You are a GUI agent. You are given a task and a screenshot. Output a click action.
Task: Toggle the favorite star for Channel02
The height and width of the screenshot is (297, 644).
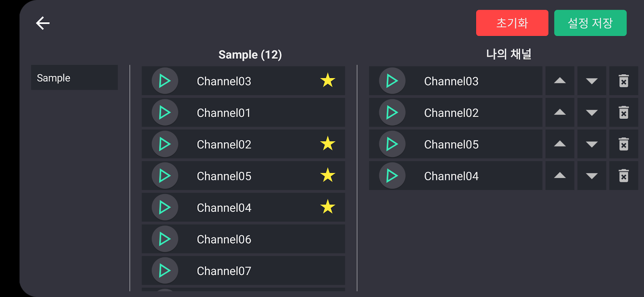pos(328,144)
